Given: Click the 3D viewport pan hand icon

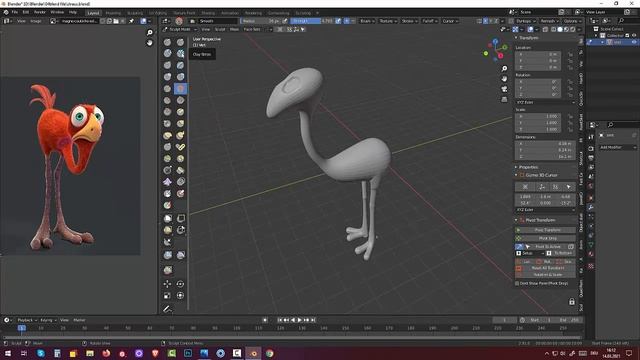Looking at the screenshot, I should 504,79.
